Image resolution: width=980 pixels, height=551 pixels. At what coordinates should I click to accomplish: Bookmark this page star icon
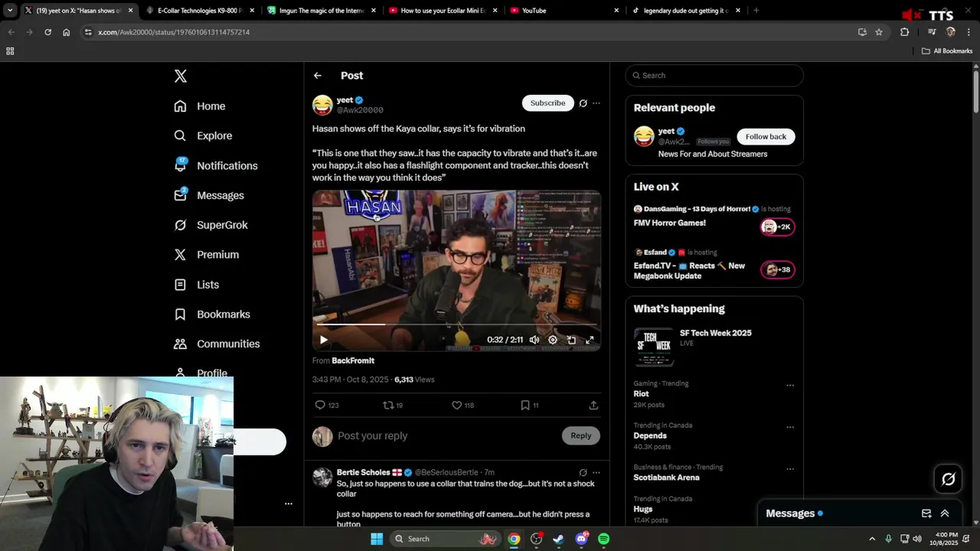point(879,32)
